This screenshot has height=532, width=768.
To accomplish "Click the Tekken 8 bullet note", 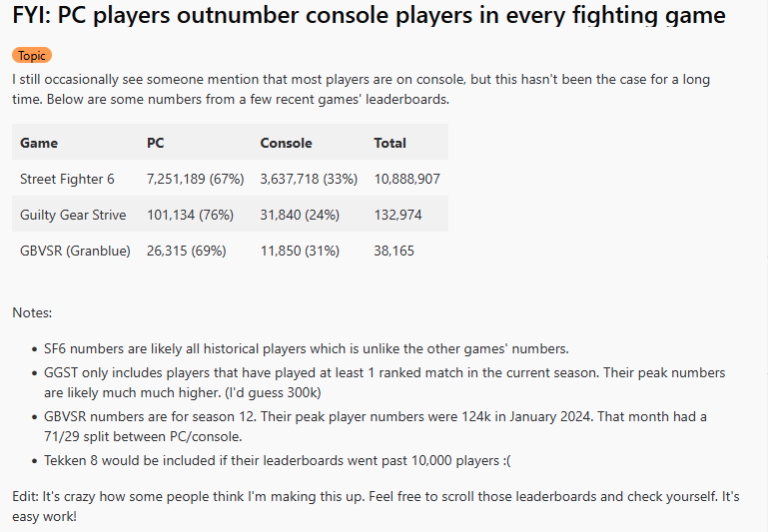I will [x=278, y=460].
